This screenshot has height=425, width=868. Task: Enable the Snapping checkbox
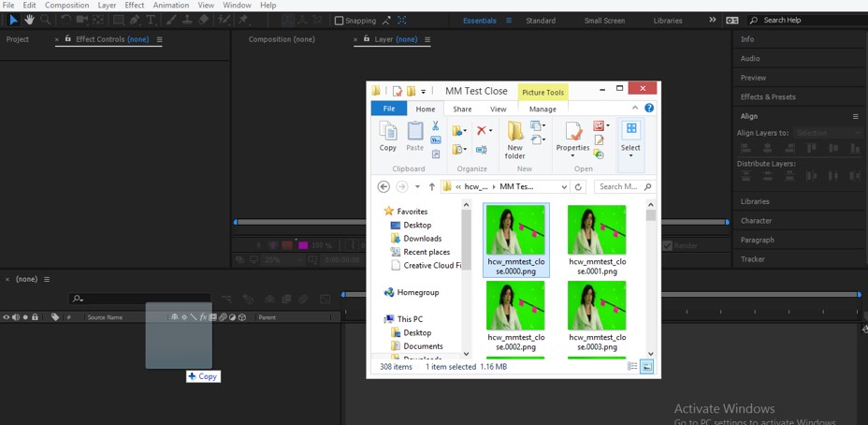[x=339, y=21]
